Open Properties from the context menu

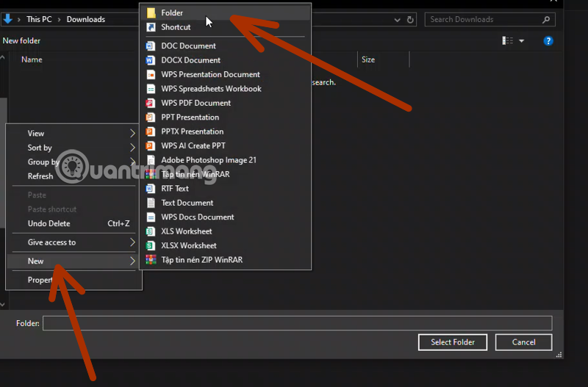(73, 280)
